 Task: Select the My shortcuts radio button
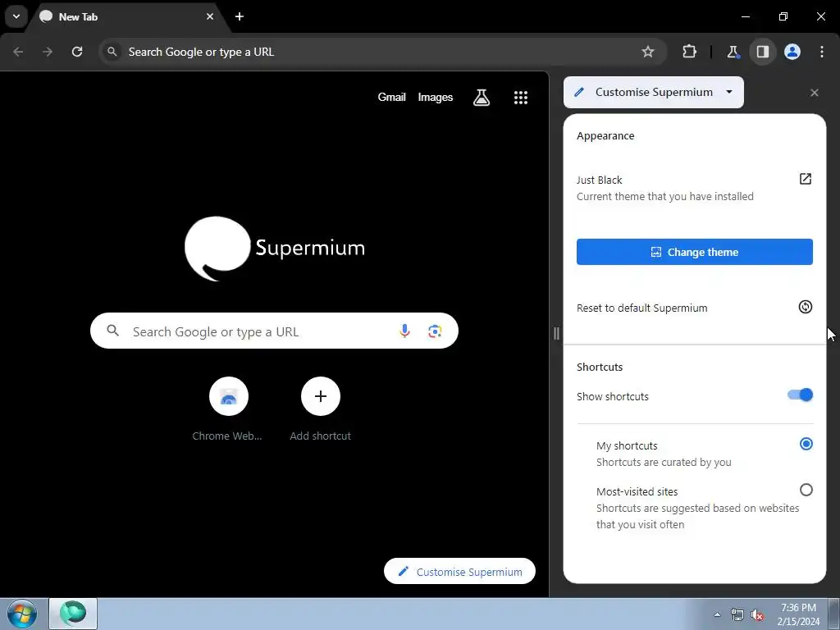[806, 444]
